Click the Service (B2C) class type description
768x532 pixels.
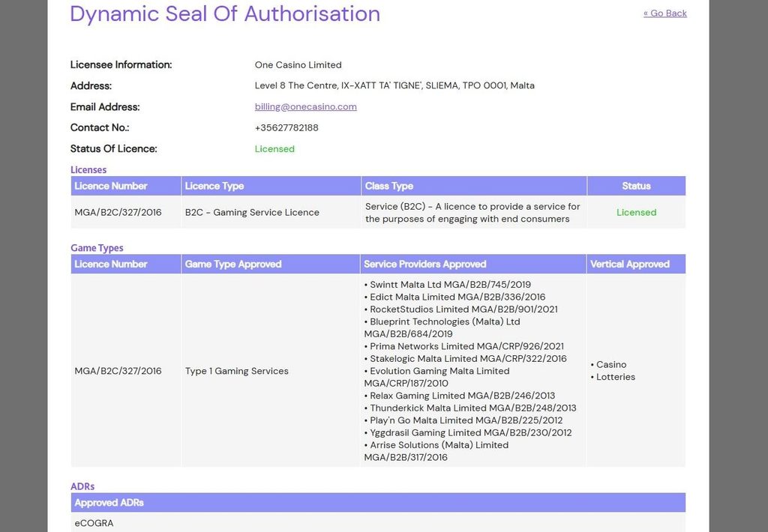click(472, 212)
